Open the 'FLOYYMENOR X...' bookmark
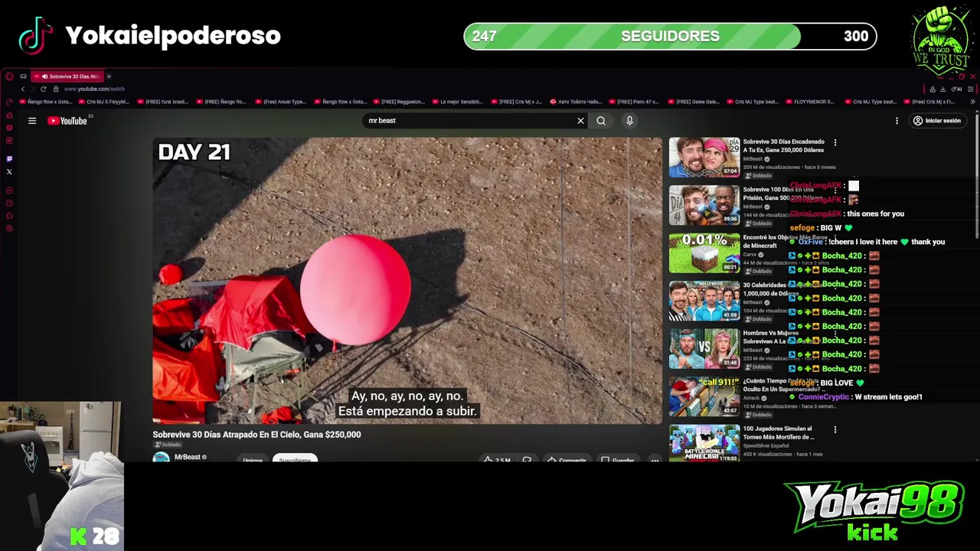Screen dimensions: 980x551 [809, 102]
